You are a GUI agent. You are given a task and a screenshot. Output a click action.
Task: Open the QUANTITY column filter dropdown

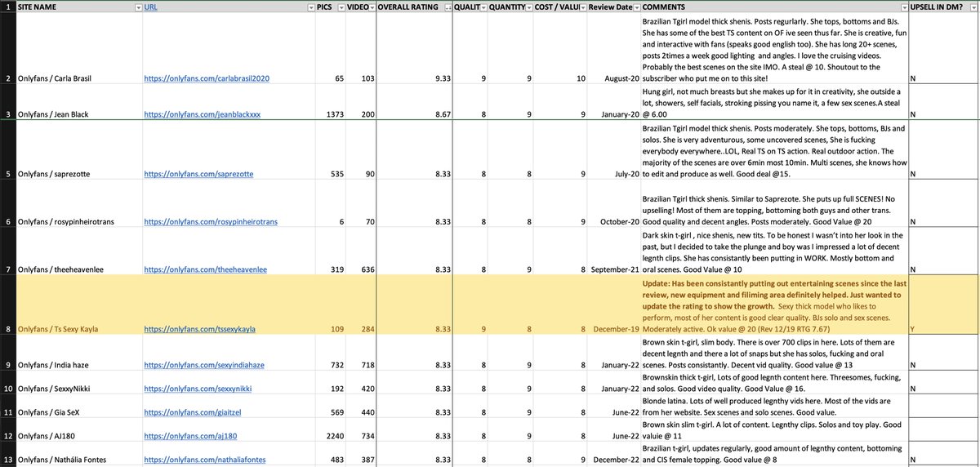click(x=529, y=7)
